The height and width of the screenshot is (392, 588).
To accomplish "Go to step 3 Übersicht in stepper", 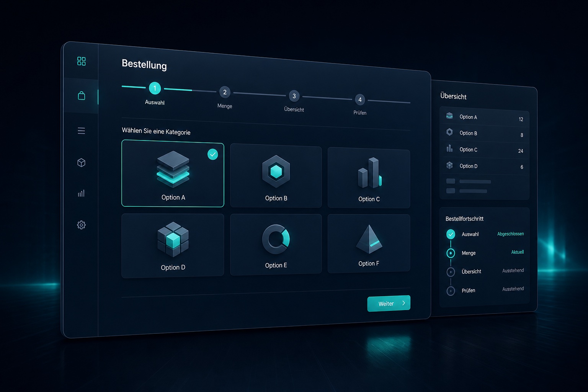I will click(294, 96).
